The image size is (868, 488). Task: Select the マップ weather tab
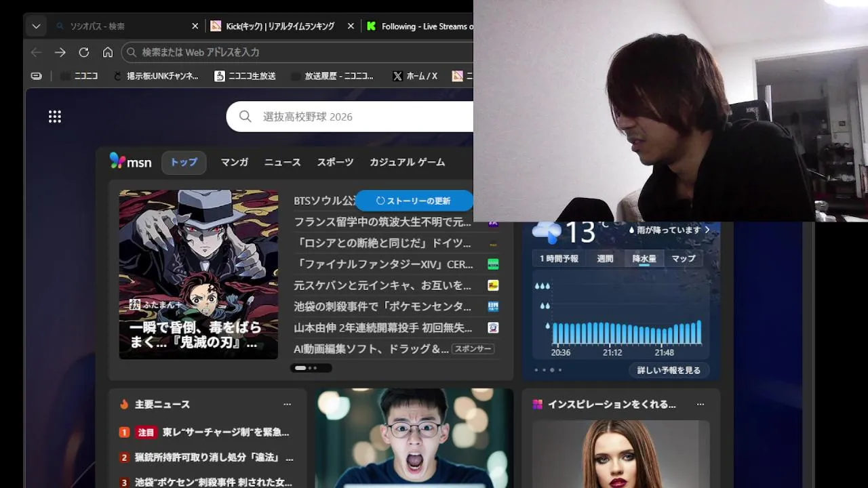[x=684, y=259]
